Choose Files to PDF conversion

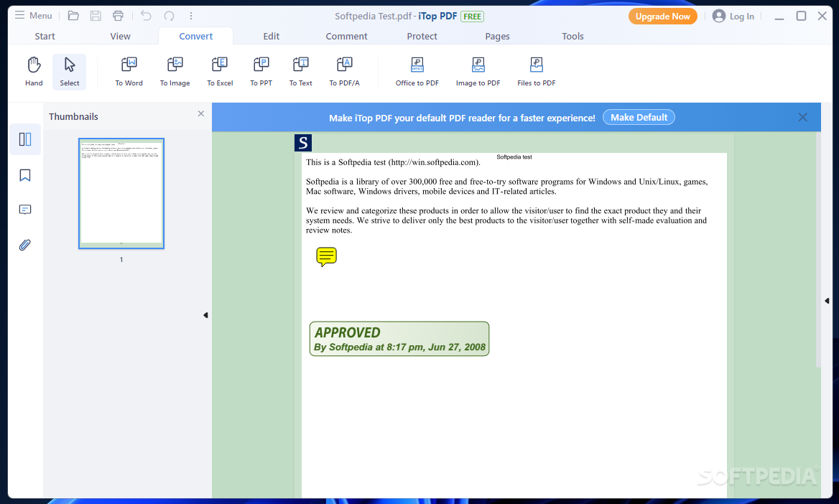click(536, 72)
